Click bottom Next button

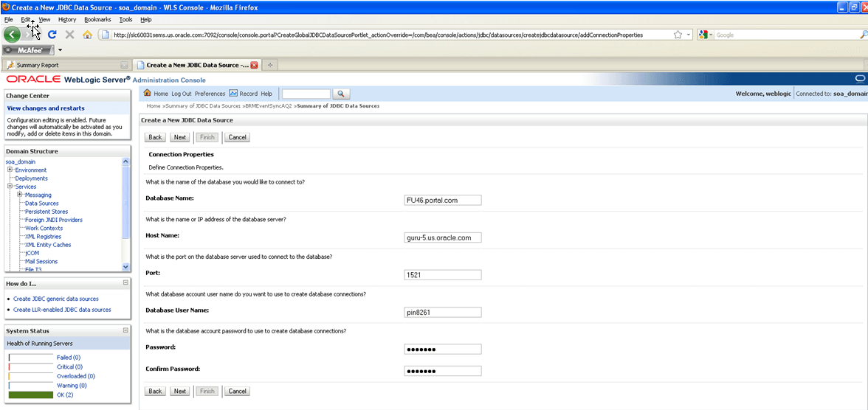[x=180, y=391]
